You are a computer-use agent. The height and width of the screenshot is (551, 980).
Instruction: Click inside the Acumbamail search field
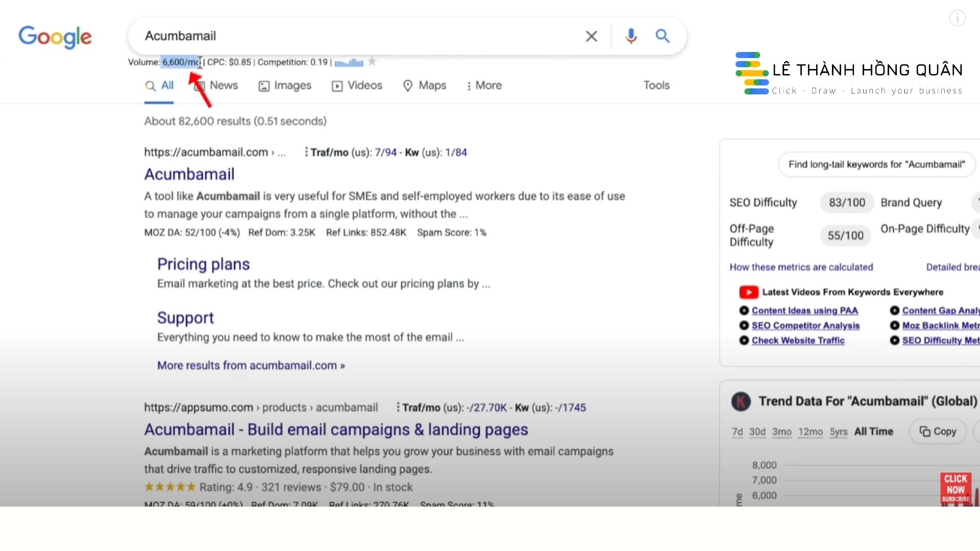357,36
